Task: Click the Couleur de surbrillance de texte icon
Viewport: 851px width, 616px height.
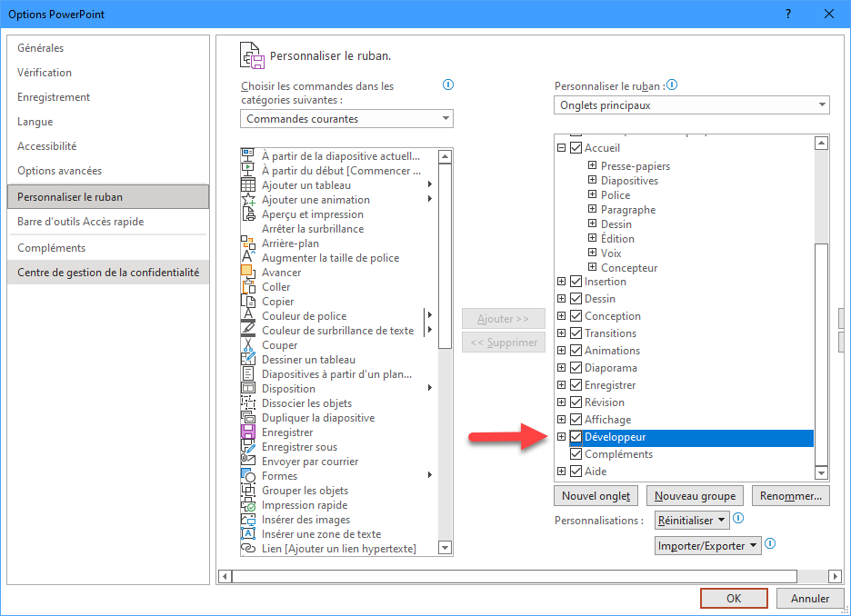Action: click(x=248, y=330)
